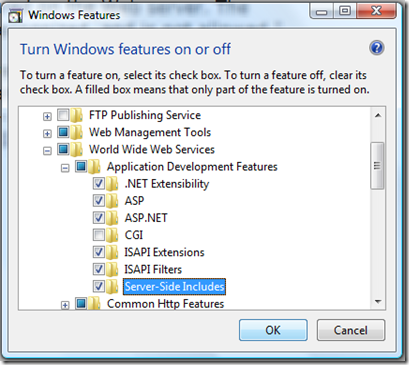Image resolution: width=409 pixels, height=365 pixels.
Task: Confirm changes with the OK button
Action: pos(273,330)
